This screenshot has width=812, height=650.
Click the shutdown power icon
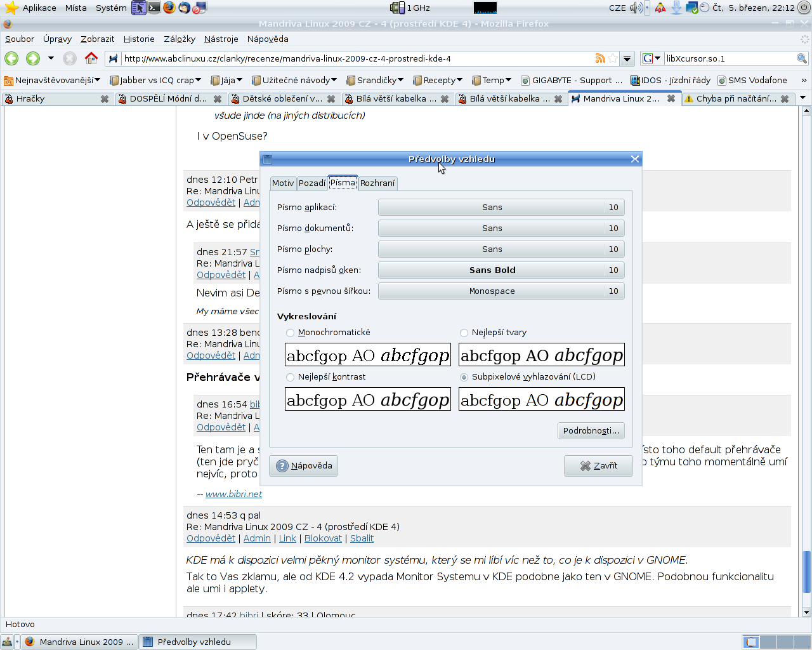coord(804,8)
